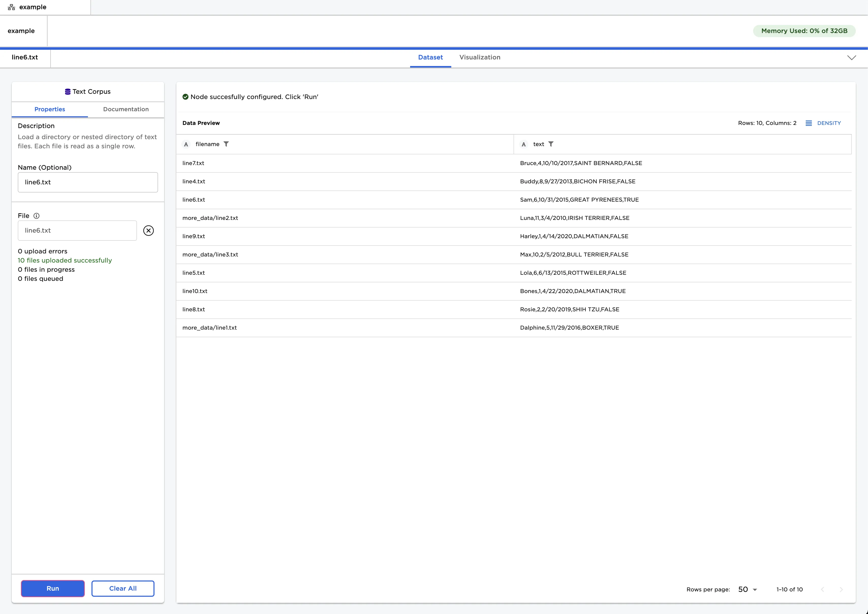Click the filter icon on filename column
Viewport: 868px width, 614px height.
(226, 144)
